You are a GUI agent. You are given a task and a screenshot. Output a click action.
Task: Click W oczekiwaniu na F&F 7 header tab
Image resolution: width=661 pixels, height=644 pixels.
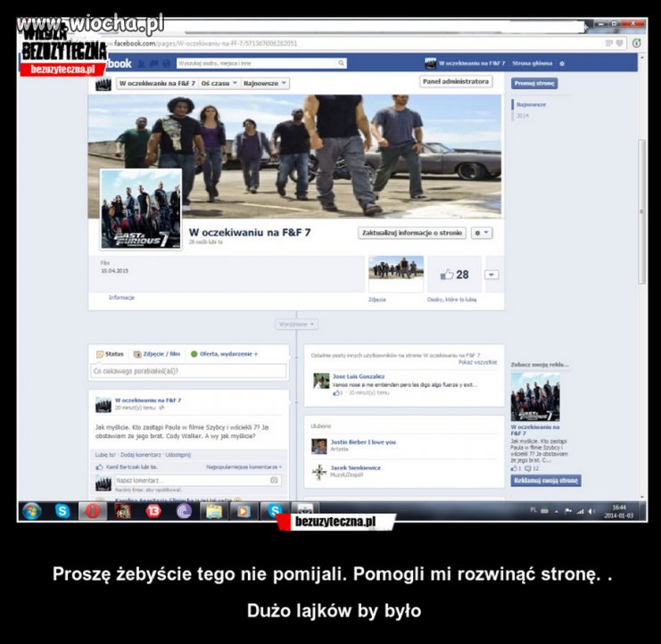tap(157, 84)
